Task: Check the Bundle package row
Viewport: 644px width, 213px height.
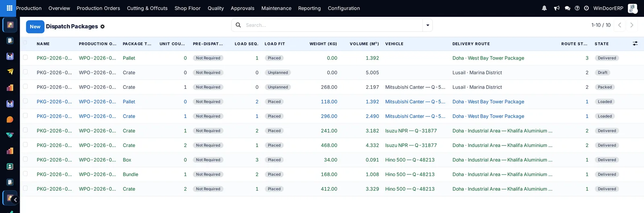Action: (x=25, y=174)
